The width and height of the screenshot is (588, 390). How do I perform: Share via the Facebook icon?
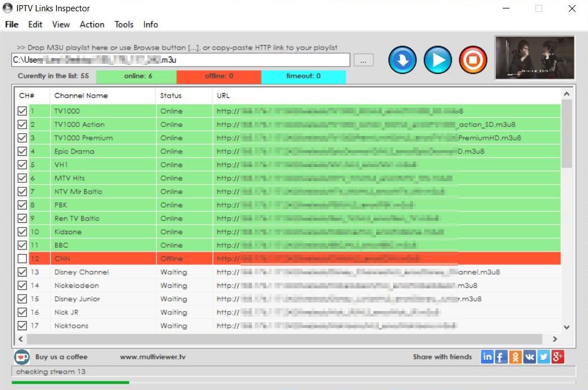501,357
